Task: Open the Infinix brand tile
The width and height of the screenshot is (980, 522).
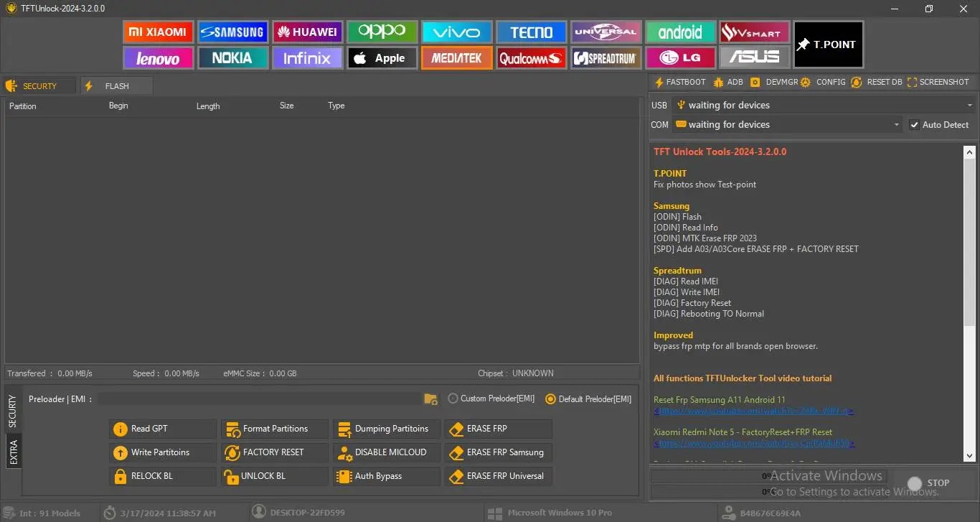Action: click(x=307, y=58)
